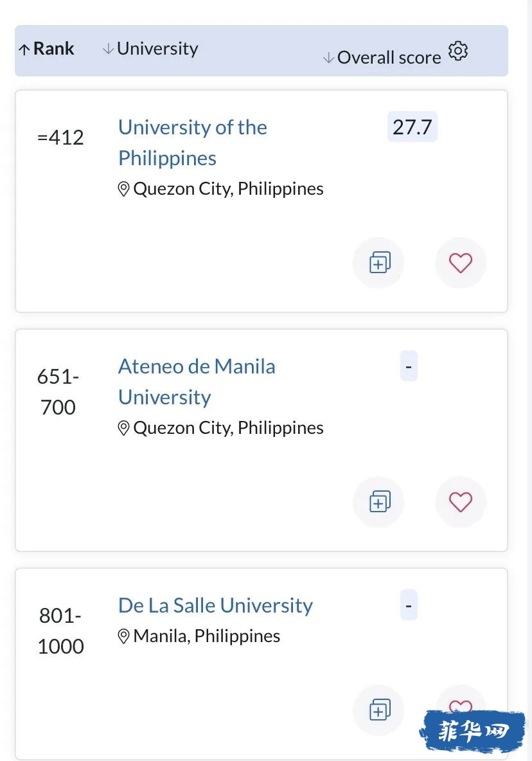The width and height of the screenshot is (532, 761).
Task: Click the 27.7 overall score badge
Action: pyautogui.click(x=412, y=127)
